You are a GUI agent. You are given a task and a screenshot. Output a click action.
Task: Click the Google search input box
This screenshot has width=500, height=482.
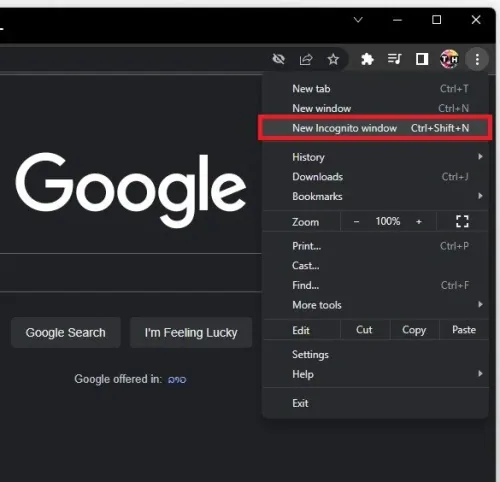(131, 273)
